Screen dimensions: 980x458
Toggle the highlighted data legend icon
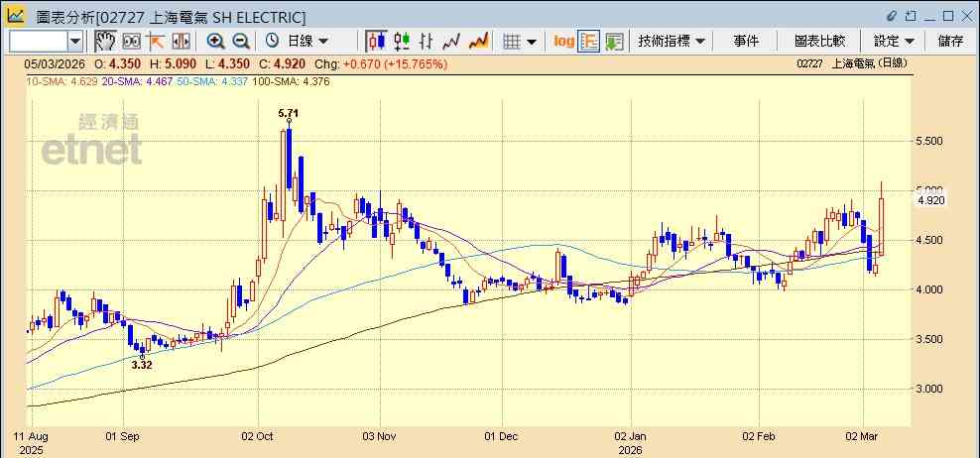(x=589, y=42)
